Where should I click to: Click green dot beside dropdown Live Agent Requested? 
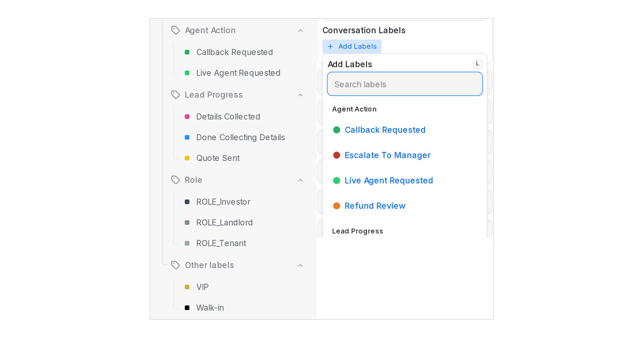pos(336,180)
